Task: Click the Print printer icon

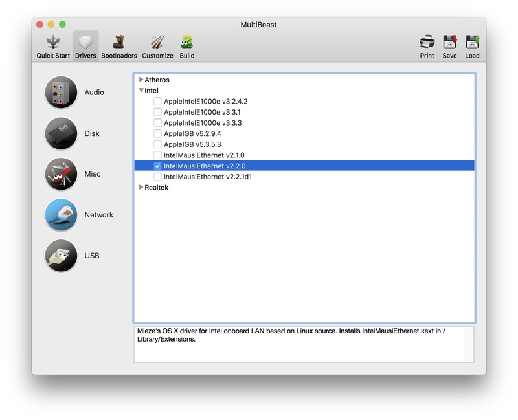Action: click(x=427, y=42)
